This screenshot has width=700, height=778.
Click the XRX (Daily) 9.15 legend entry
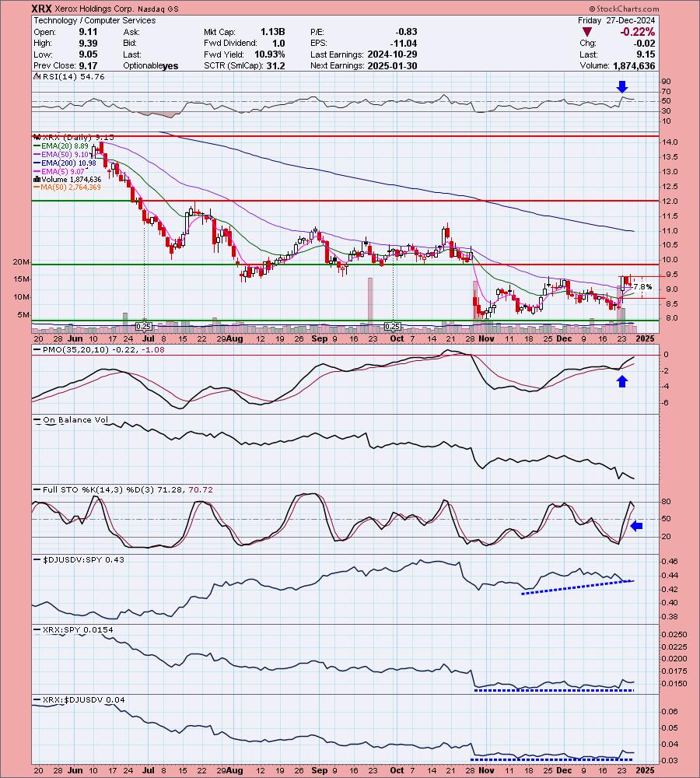click(74, 138)
